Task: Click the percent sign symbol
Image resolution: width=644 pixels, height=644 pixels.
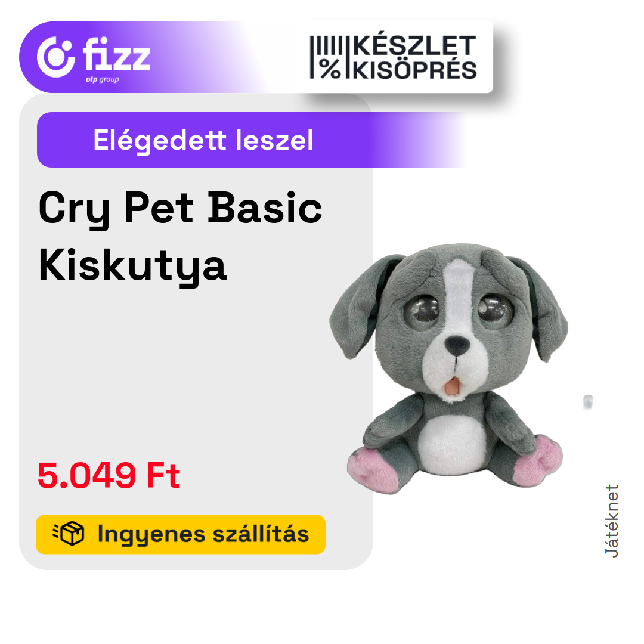Action: coord(330,69)
